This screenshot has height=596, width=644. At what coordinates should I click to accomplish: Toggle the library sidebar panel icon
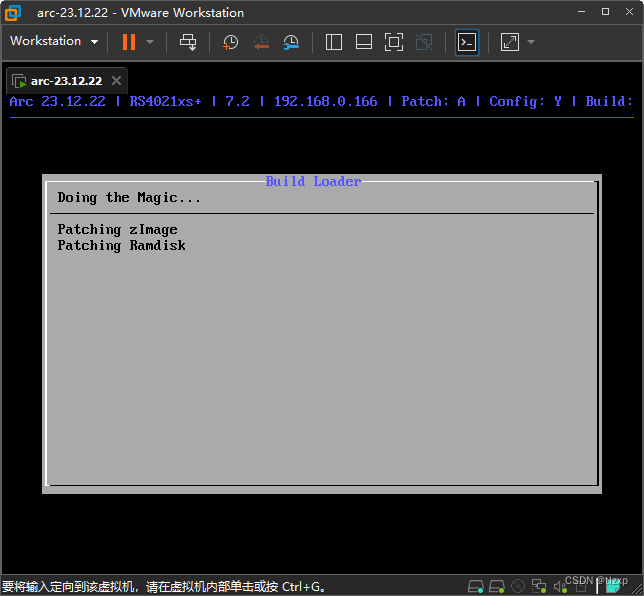(334, 42)
